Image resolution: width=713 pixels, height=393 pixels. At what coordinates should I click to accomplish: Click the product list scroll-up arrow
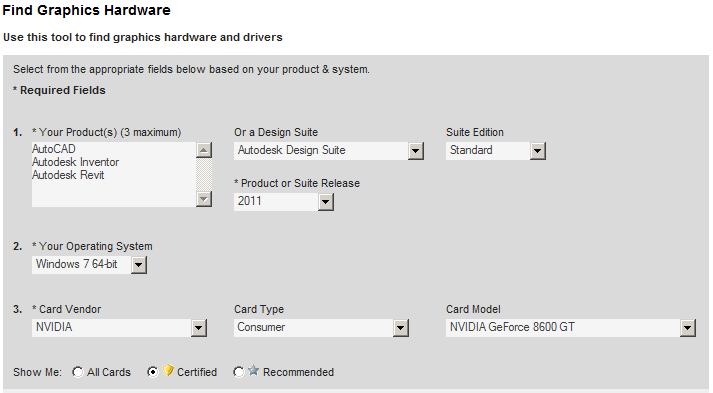tap(204, 150)
